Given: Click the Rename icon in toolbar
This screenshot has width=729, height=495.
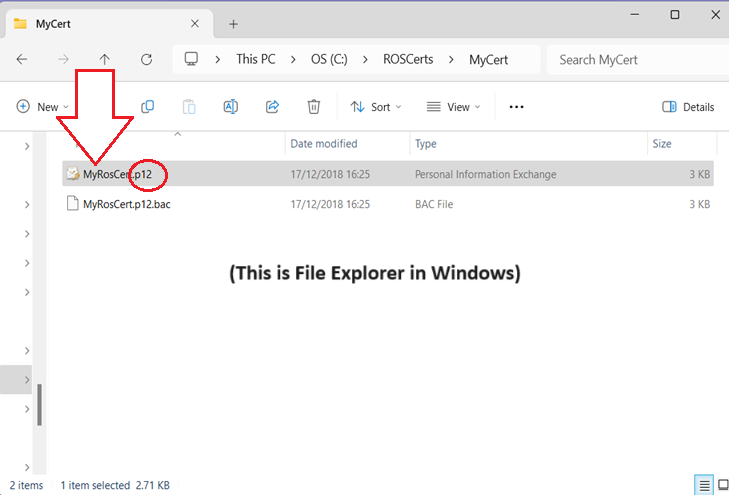Looking at the screenshot, I should [230, 107].
